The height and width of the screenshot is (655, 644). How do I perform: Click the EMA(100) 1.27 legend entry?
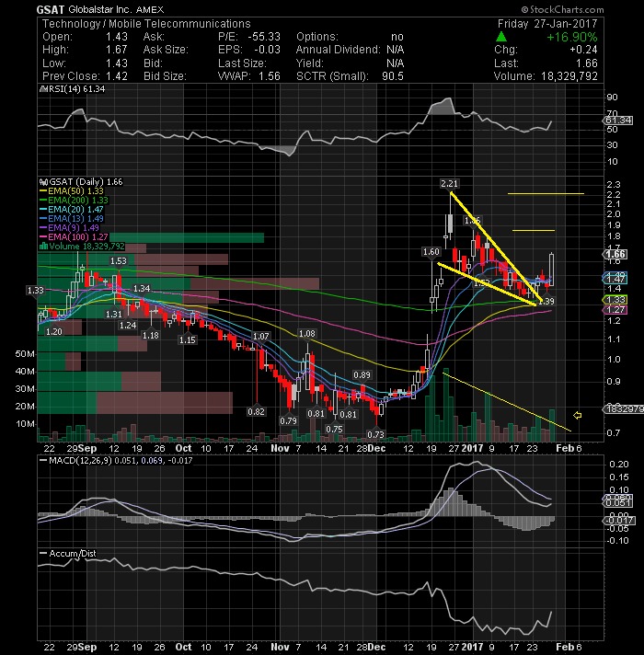[x=74, y=236]
